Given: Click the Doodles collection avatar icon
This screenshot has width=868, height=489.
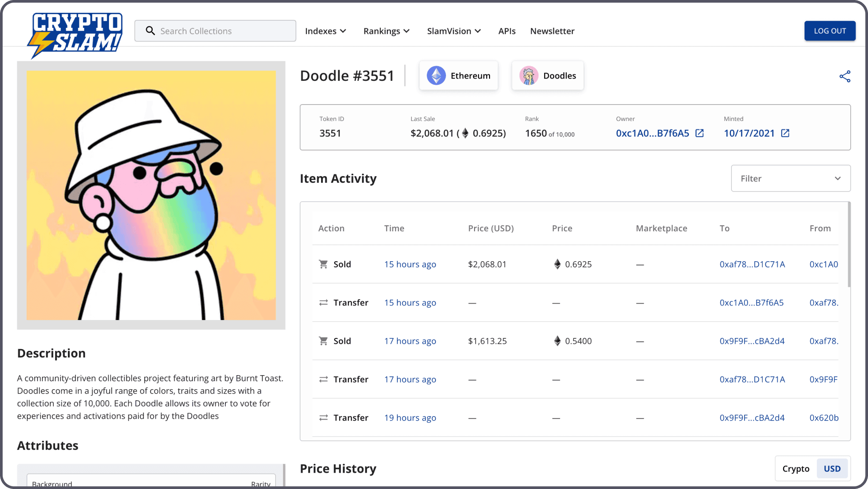Looking at the screenshot, I should [x=528, y=76].
